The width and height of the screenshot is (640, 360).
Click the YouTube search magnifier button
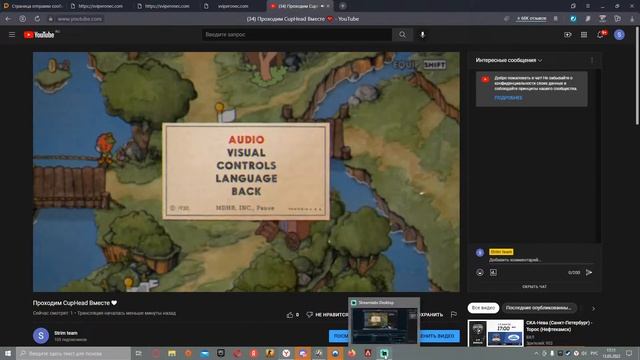pos(402,35)
